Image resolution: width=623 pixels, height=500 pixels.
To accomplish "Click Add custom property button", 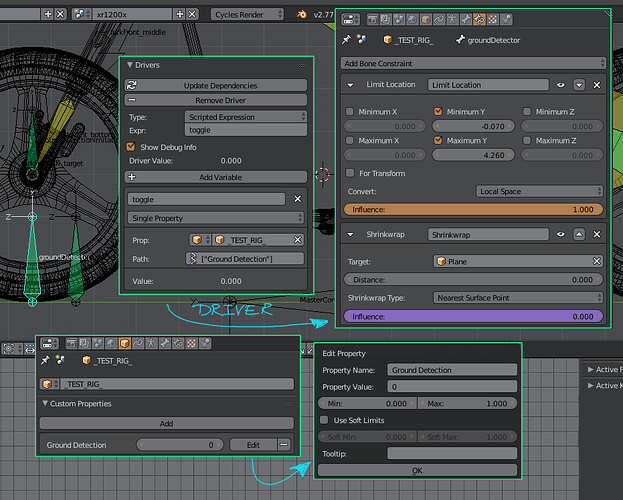I will (166, 423).
